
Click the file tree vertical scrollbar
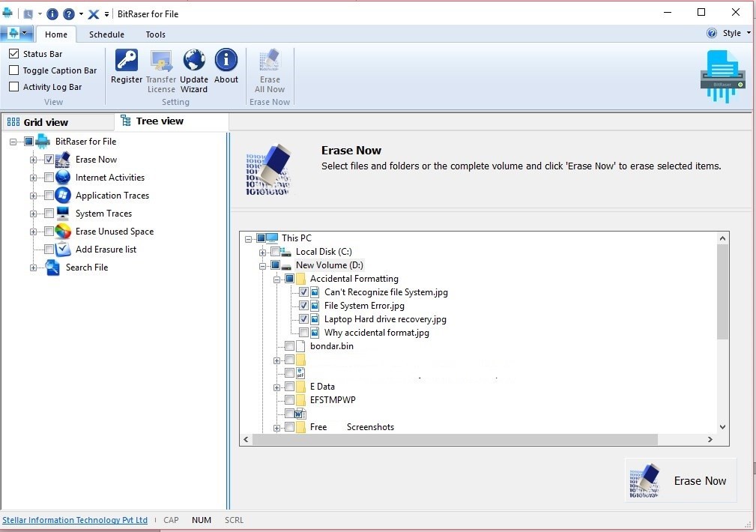click(722, 292)
